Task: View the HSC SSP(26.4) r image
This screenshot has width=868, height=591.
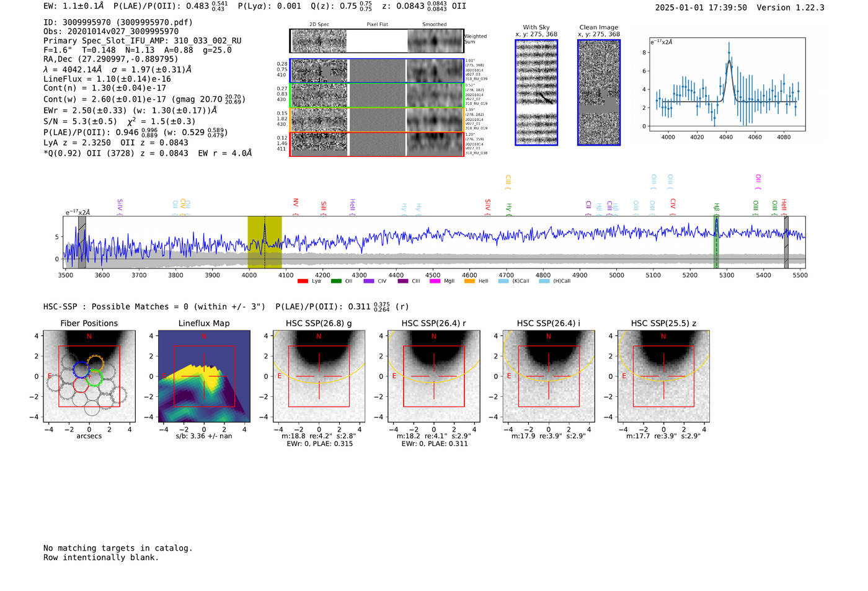Action: pos(434,376)
